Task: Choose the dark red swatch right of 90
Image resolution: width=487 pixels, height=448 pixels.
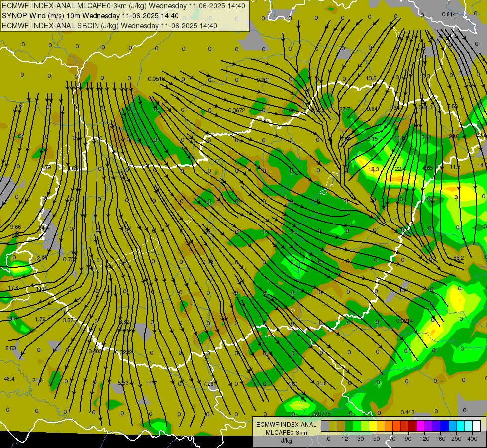Action: 412,426
